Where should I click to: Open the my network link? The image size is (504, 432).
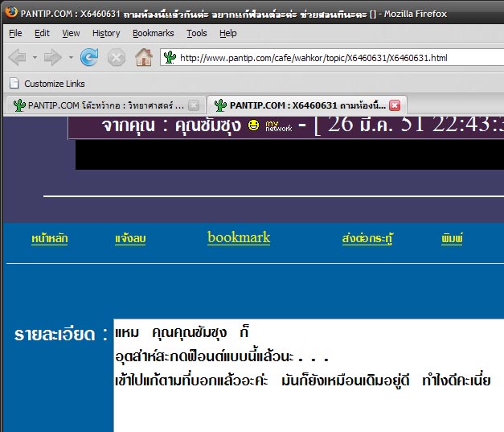pyautogui.click(x=278, y=126)
